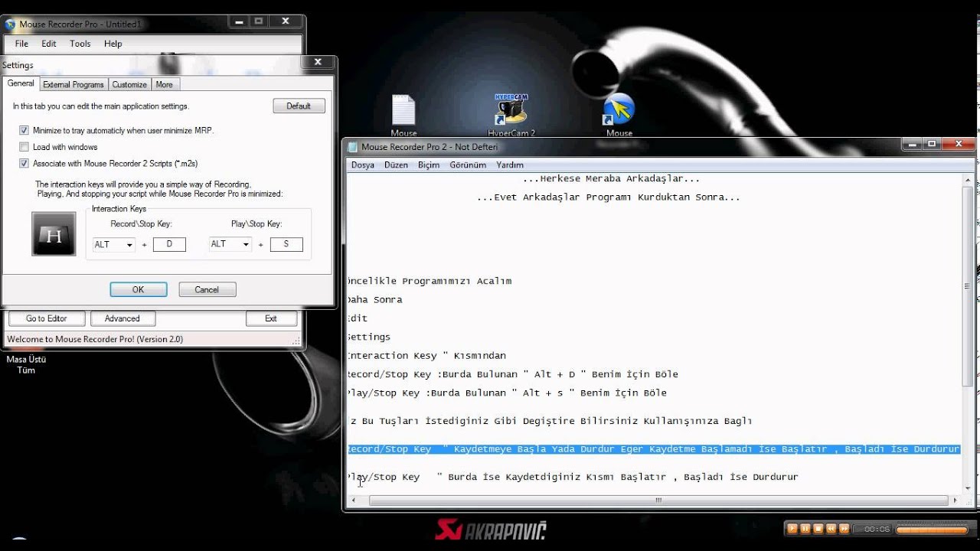Click play in the orange media player

792,529
